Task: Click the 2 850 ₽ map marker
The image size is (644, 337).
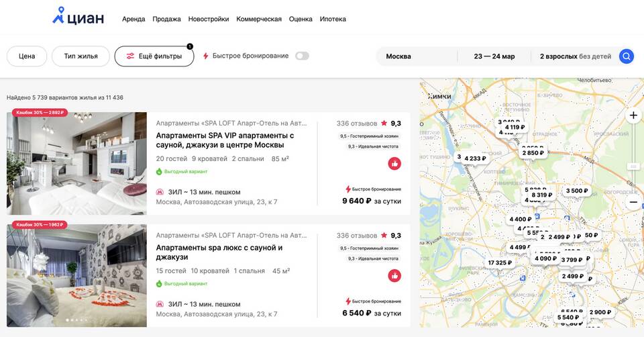Action: pos(533,153)
